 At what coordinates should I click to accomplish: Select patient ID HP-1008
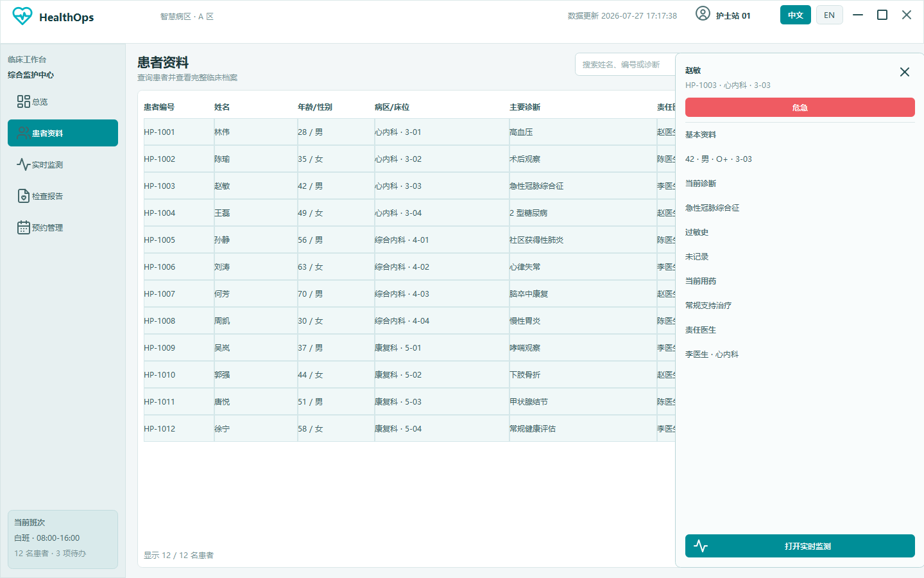[x=159, y=320]
